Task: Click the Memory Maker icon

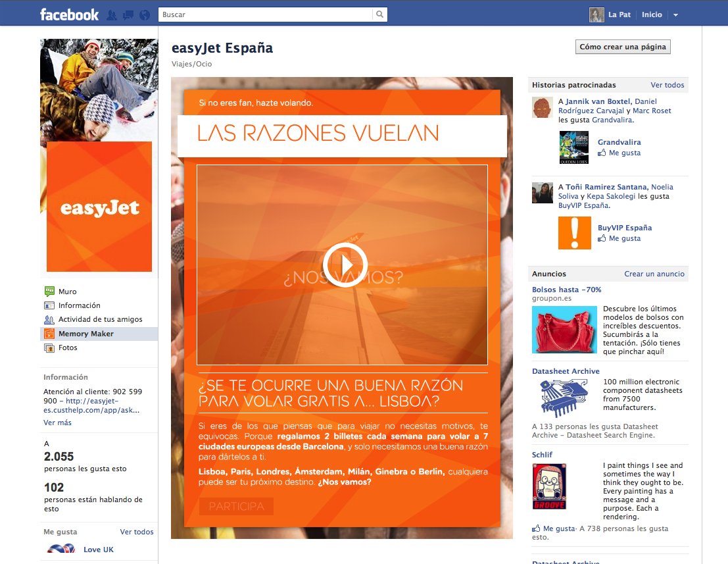Action: 49,334
